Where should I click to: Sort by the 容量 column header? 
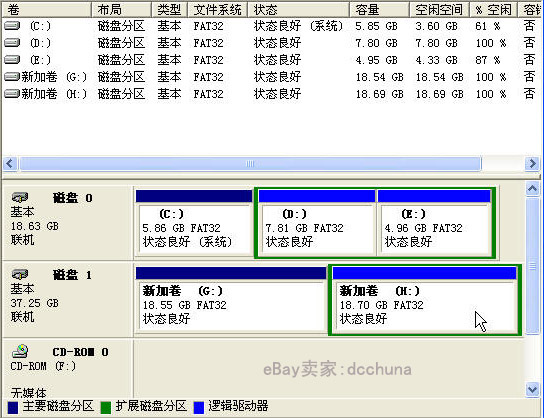[x=379, y=9]
